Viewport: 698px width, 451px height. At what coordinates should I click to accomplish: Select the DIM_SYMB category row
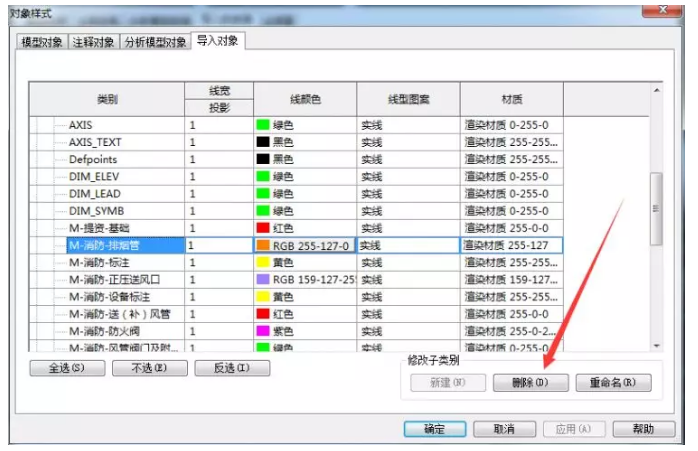(x=96, y=211)
